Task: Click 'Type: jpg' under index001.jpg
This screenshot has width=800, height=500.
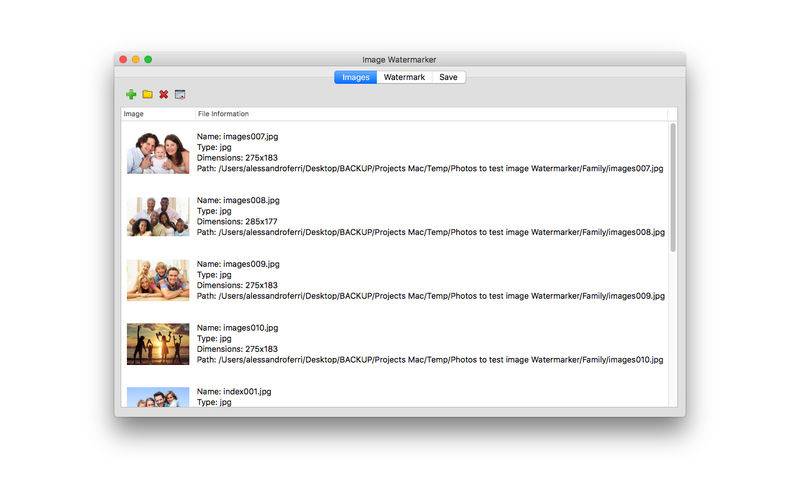Action: coord(214,402)
